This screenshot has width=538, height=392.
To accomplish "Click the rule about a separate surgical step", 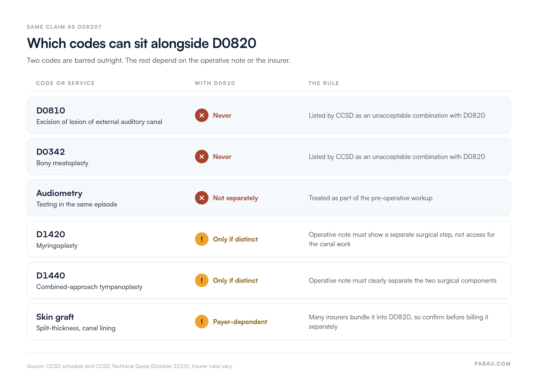I will click(x=402, y=240).
